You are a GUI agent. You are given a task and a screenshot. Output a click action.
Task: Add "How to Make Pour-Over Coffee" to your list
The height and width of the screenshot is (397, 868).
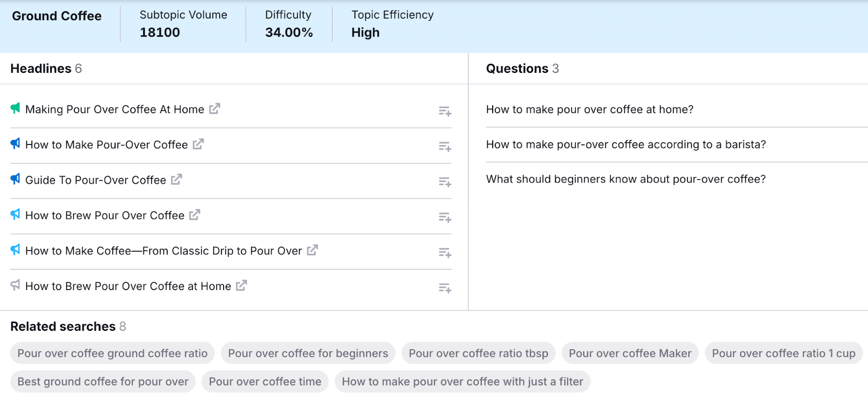pos(445,147)
